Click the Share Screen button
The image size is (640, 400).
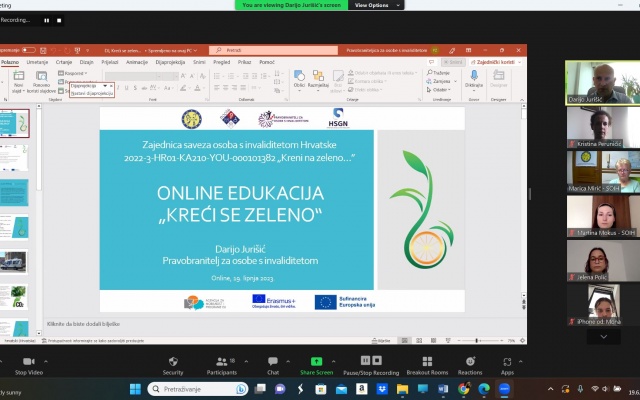click(317, 366)
